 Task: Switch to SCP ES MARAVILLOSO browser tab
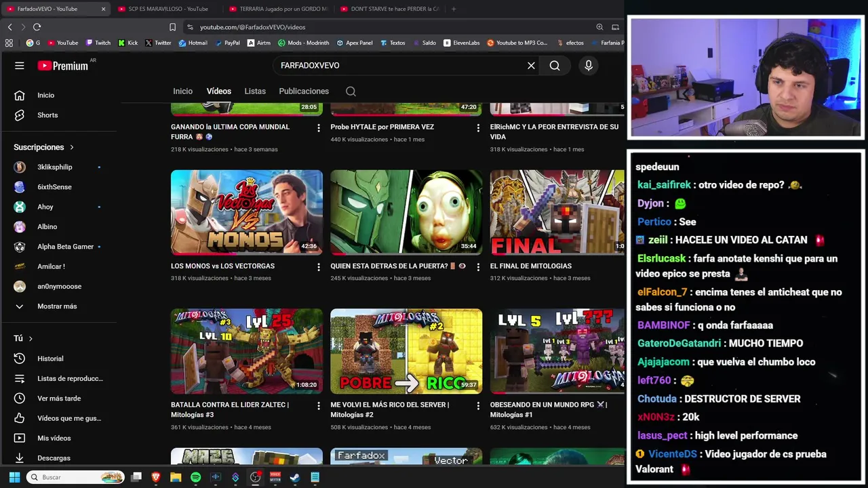(x=166, y=9)
